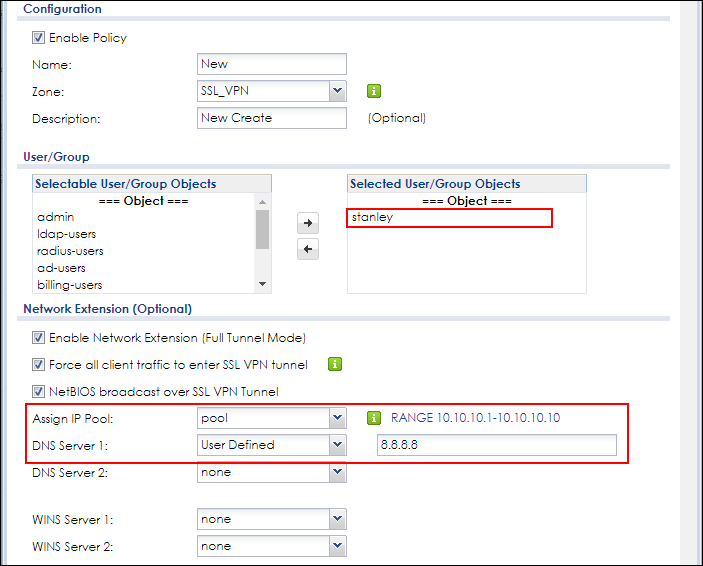Click info icon beside Force all client traffic
Screen dimensions: 703x566
coord(334,364)
